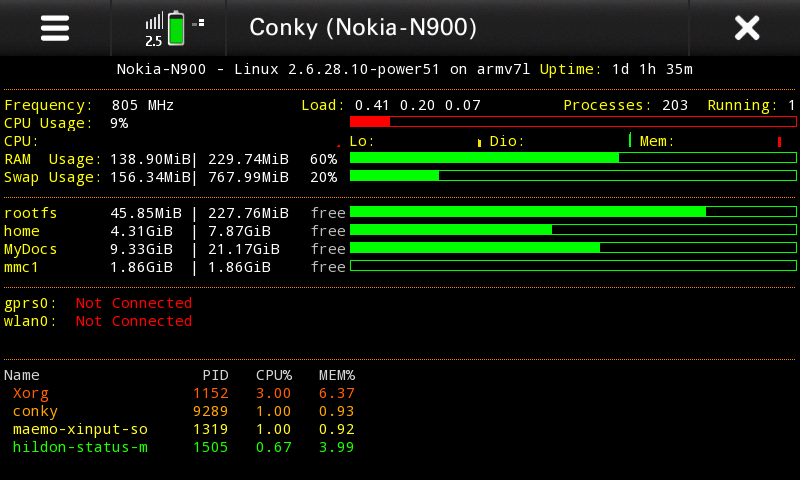Click gprs0 Not Connected status
800x480 pixels.
[134, 304]
